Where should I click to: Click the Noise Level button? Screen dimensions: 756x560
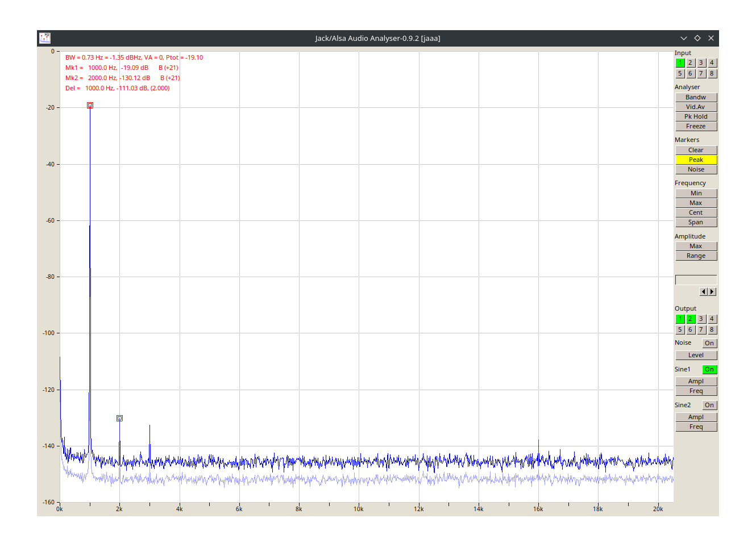(696, 355)
